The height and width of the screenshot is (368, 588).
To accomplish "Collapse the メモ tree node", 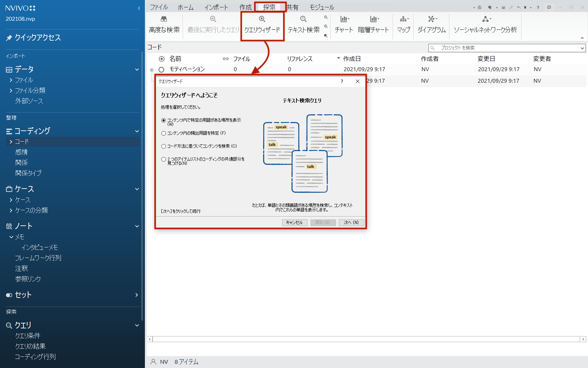I will click(x=11, y=237).
